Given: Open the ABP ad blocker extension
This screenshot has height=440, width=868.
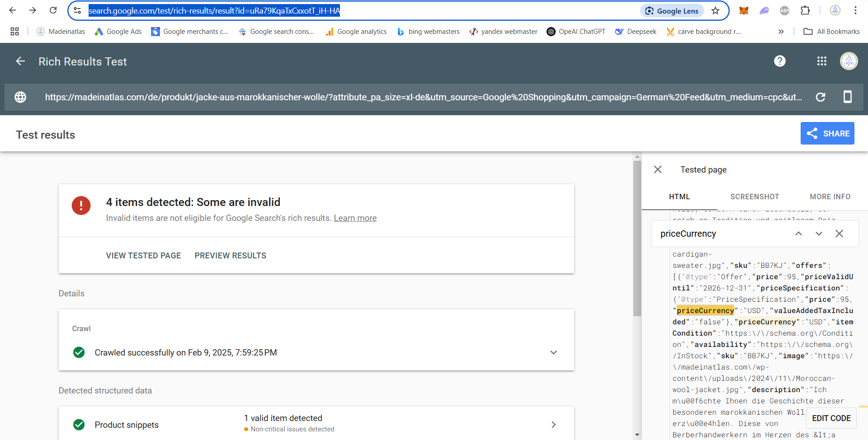Looking at the screenshot, I should 785,10.
